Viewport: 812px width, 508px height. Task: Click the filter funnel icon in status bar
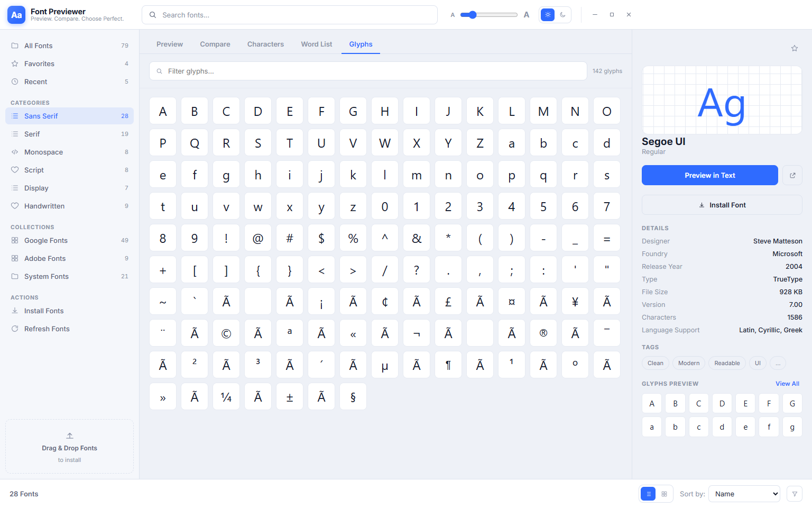click(x=795, y=494)
